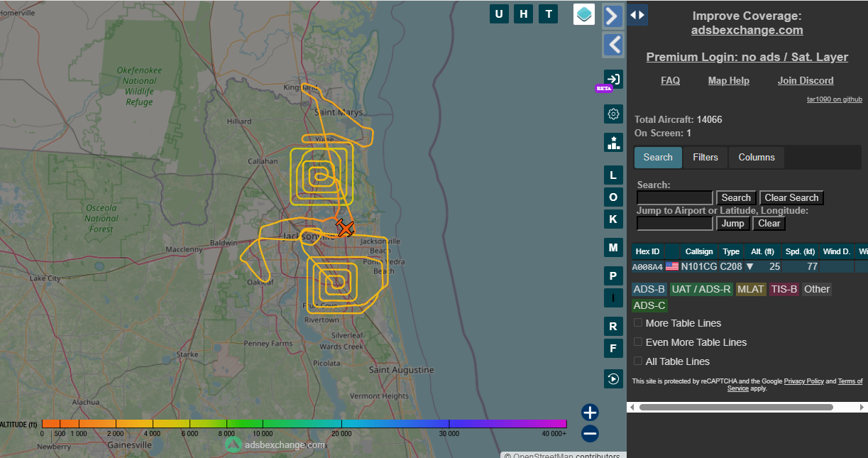Toggle ADS-B source filter
The height and width of the screenshot is (458, 868).
[649, 289]
